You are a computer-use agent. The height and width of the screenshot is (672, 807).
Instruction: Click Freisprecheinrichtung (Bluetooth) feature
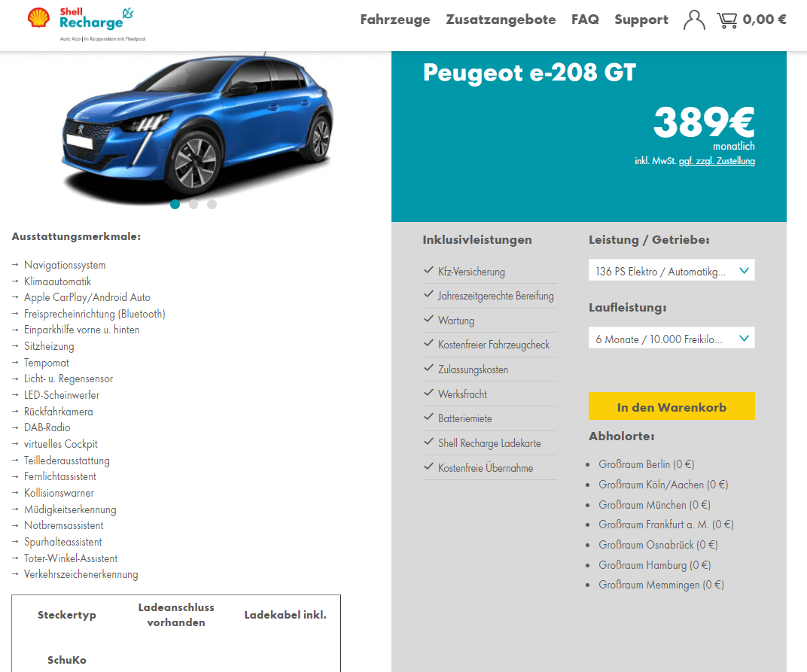[x=95, y=314]
